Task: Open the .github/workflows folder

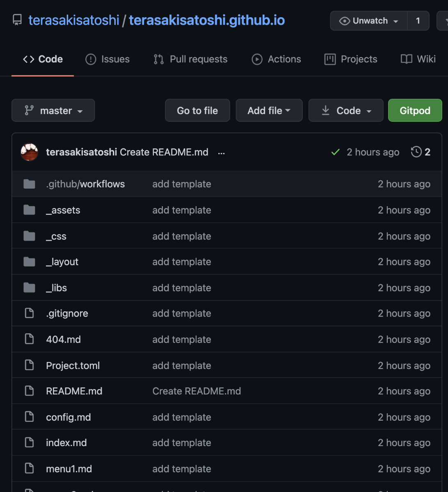Action: click(85, 184)
